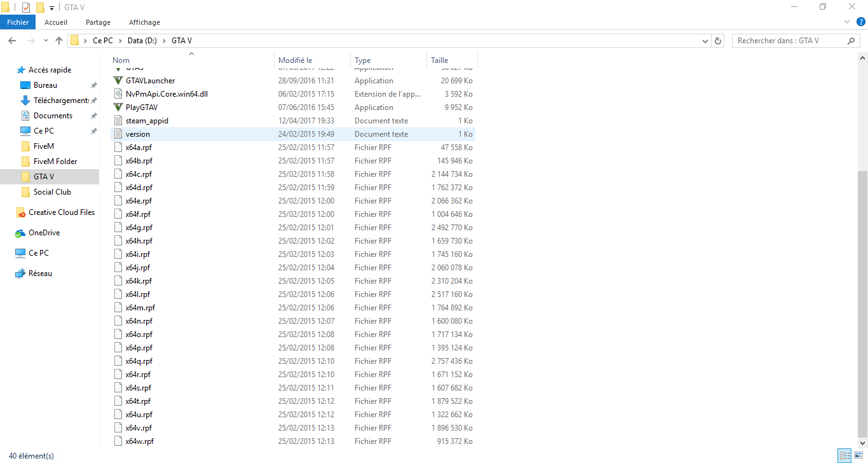This screenshot has height=463, width=868.
Task: Click the Accès rapide star icon
Action: [x=21, y=70]
